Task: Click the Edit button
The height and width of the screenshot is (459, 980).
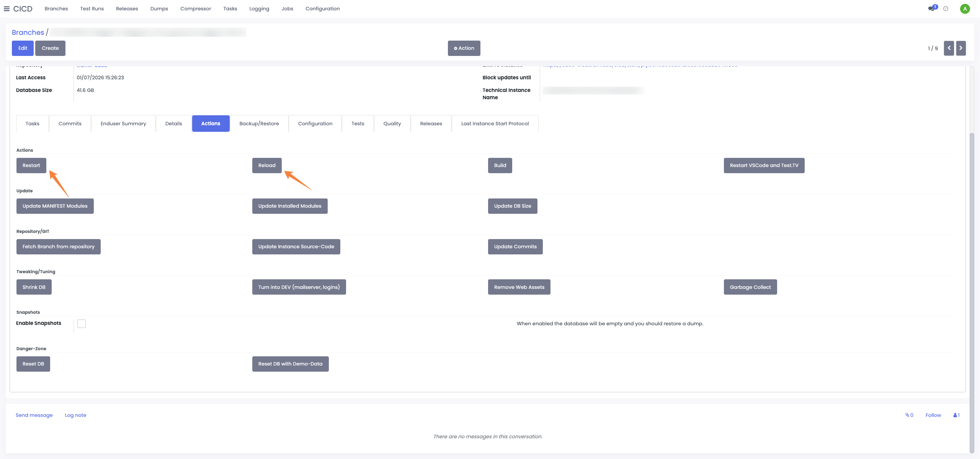Action: tap(23, 48)
